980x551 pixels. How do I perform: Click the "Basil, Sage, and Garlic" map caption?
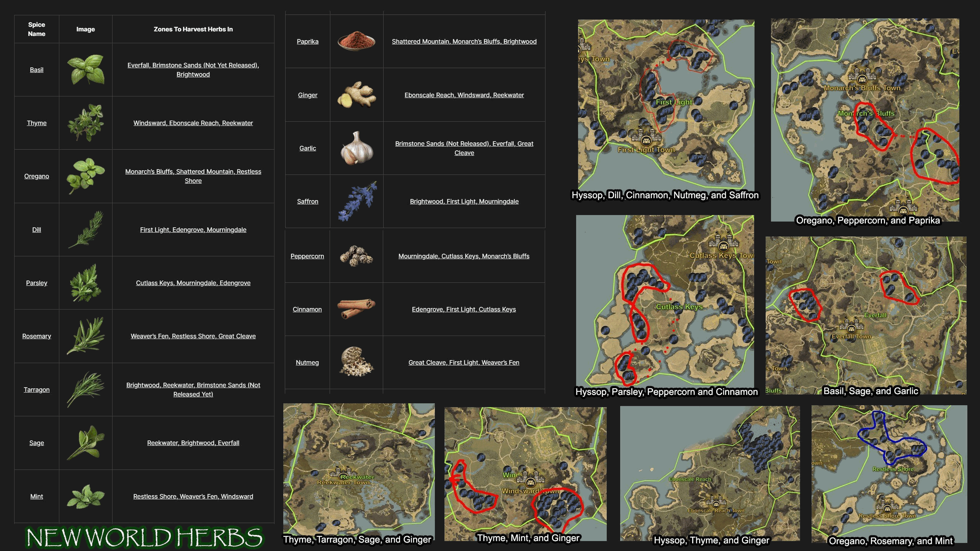coord(871,391)
